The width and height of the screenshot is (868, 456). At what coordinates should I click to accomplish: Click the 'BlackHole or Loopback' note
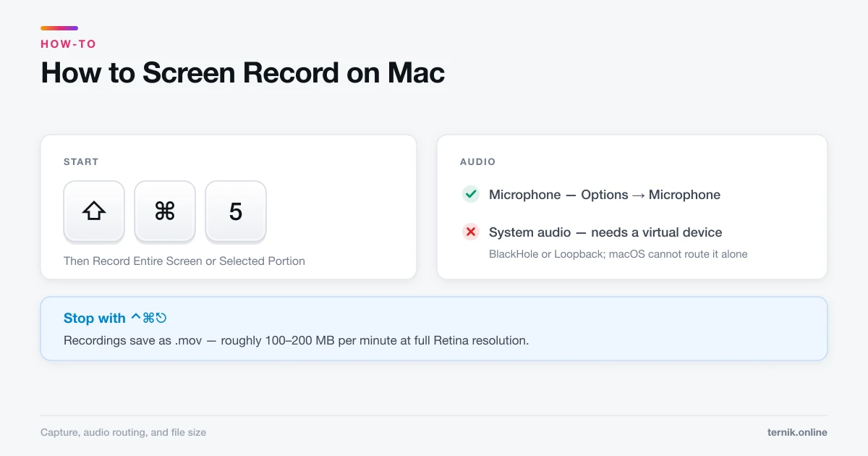click(x=618, y=254)
